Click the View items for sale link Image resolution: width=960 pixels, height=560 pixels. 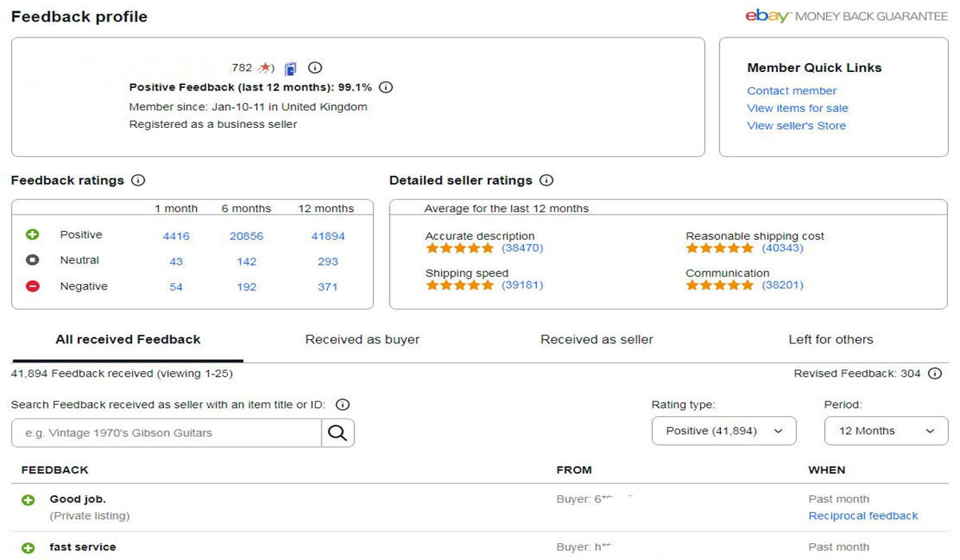tap(797, 109)
